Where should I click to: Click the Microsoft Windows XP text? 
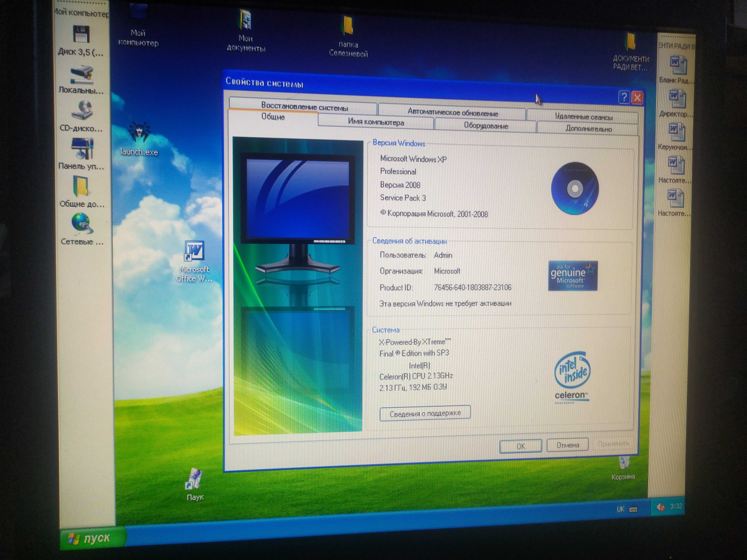pyautogui.click(x=413, y=159)
